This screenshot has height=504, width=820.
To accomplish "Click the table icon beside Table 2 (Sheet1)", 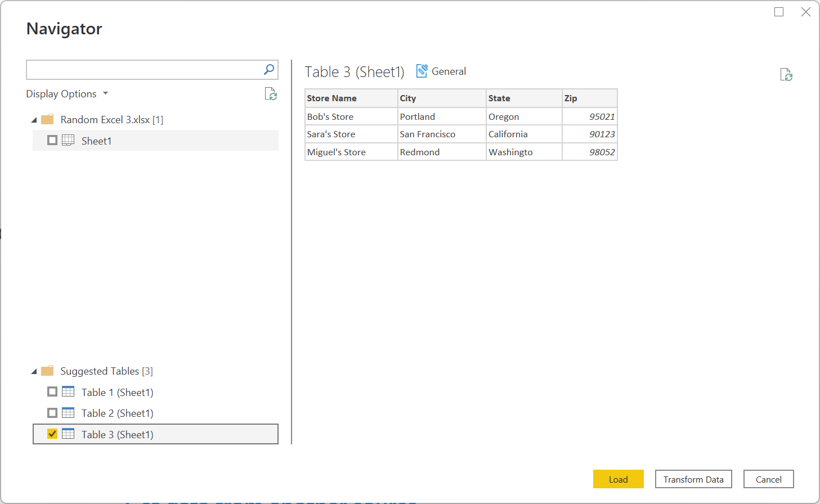I will pyautogui.click(x=68, y=413).
